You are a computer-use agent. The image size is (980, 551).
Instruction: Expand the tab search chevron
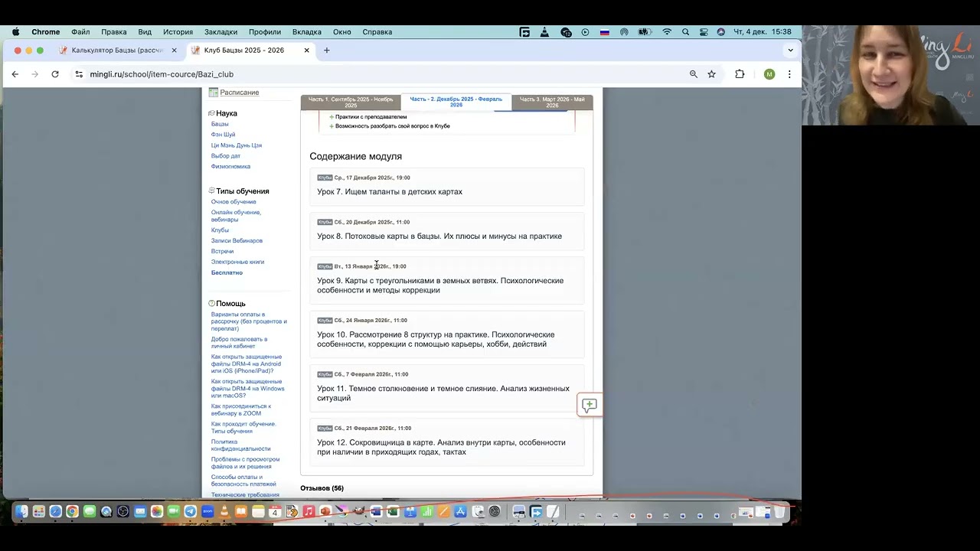[790, 51]
